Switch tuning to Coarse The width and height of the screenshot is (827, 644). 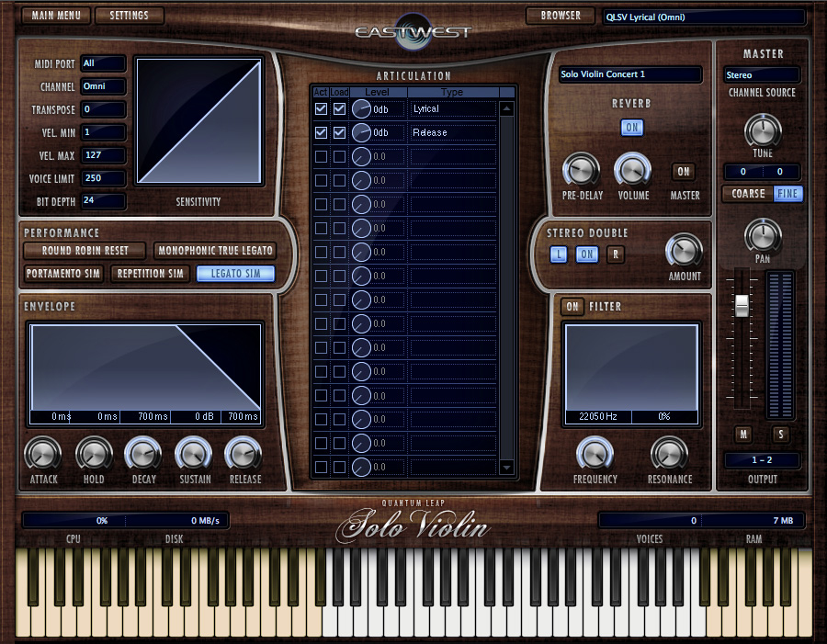pos(748,194)
